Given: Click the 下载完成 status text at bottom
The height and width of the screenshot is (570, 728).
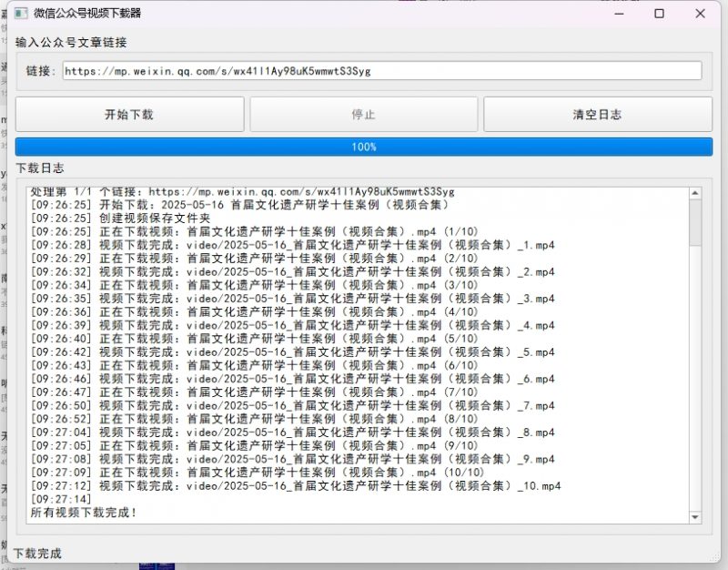Looking at the screenshot, I should 36,553.
